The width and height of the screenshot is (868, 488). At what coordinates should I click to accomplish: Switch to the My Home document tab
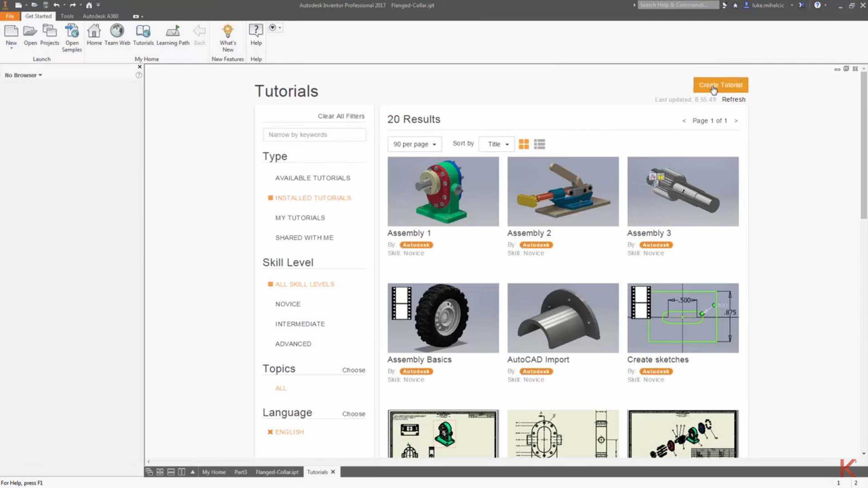(x=214, y=472)
